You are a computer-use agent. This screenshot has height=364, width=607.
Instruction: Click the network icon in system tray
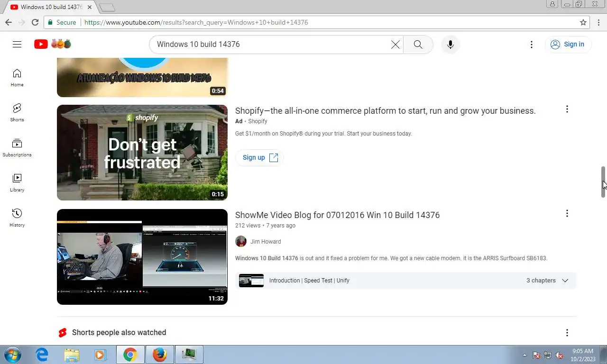(548, 355)
